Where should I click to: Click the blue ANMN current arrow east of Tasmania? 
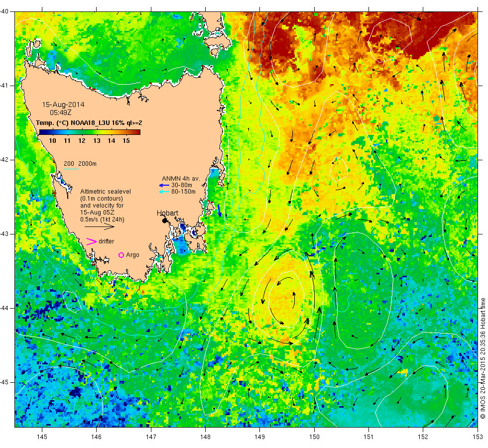pos(219,211)
